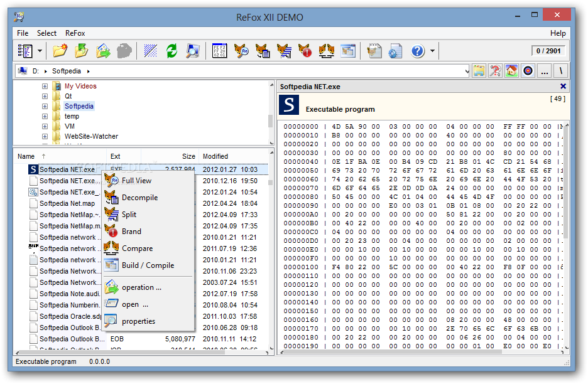Viewport: 588px width, 384px height.
Task: Open the Help menu
Action: (558, 33)
